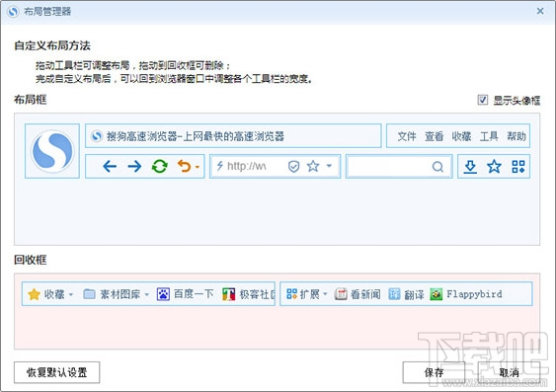Click the 恢复默认设置 button
This screenshot has height=392, width=556.
click(56, 372)
